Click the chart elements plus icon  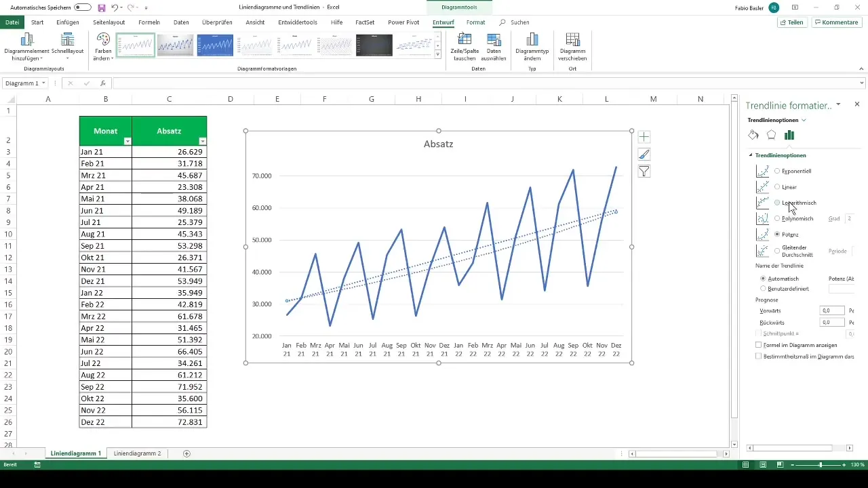click(x=644, y=137)
